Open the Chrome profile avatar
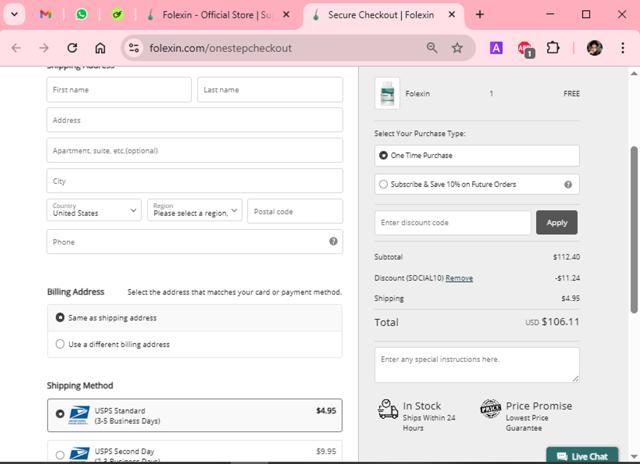640x464 pixels. coord(594,48)
